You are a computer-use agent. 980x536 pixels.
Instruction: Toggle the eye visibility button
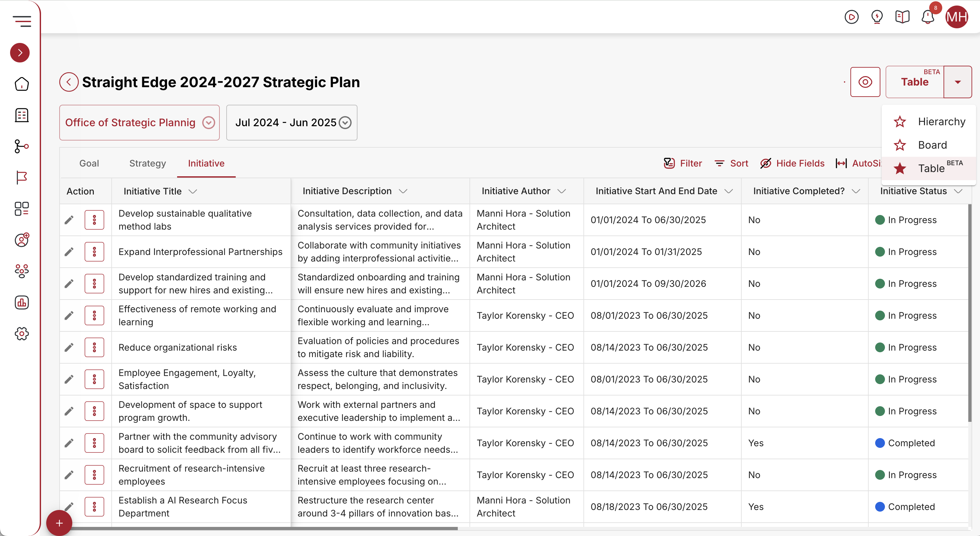pos(865,82)
